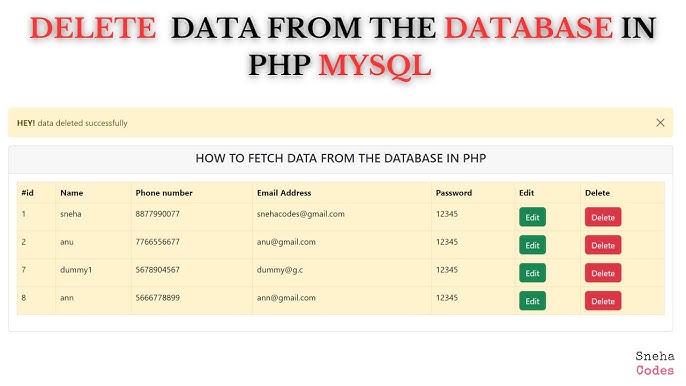Click the Password column header
This screenshot has width=686, height=386.
pos(454,193)
